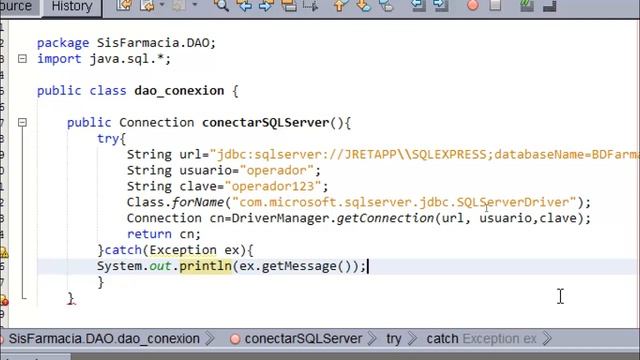The width and height of the screenshot is (640, 360).
Task: Shift Line Left icon
Action: 418,5
